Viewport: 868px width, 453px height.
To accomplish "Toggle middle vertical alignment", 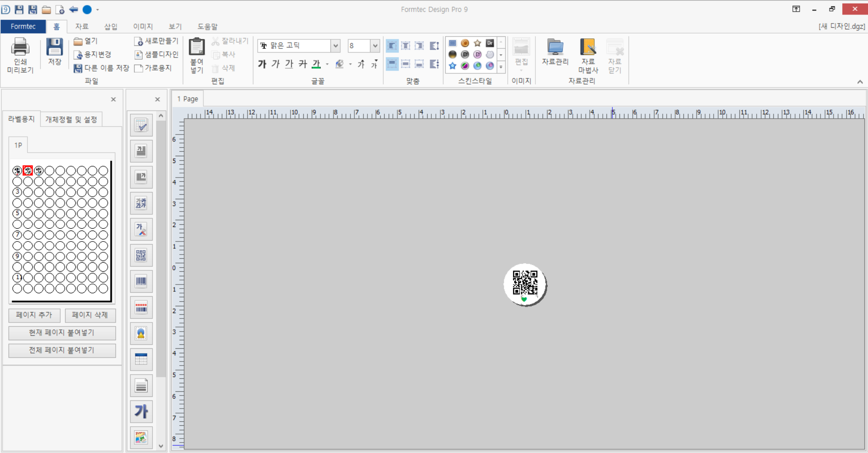I will coord(405,64).
